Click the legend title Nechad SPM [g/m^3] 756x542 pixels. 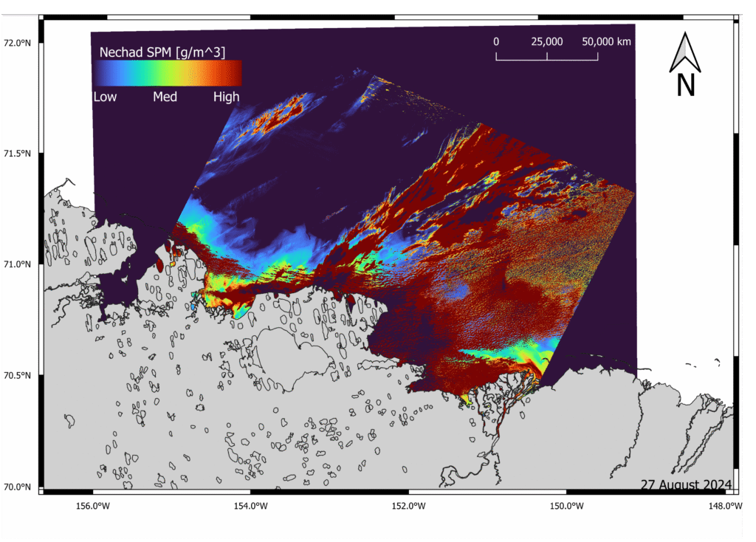[162, 51]
